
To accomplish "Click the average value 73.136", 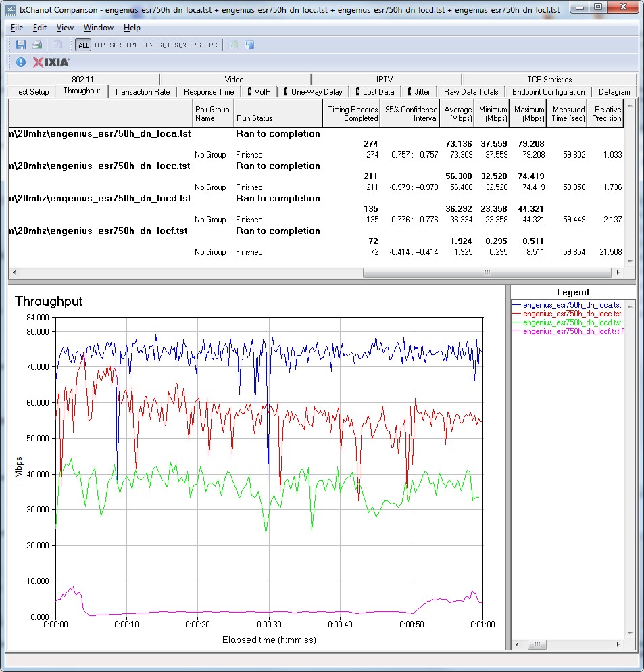I will pos(458,143).
